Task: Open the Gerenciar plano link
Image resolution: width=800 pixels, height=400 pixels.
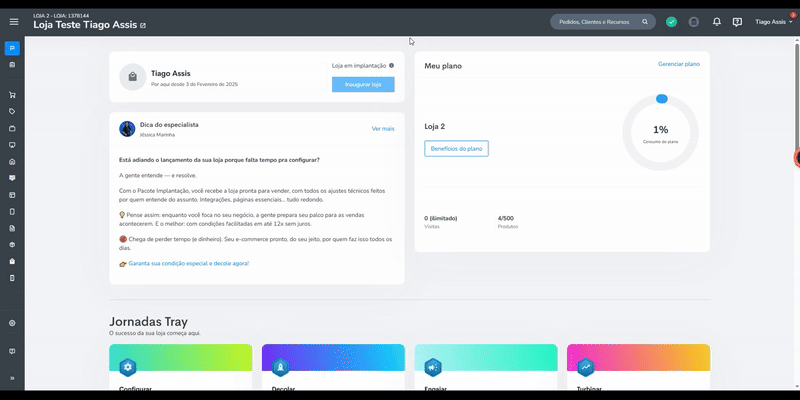Action: [679, 64]
